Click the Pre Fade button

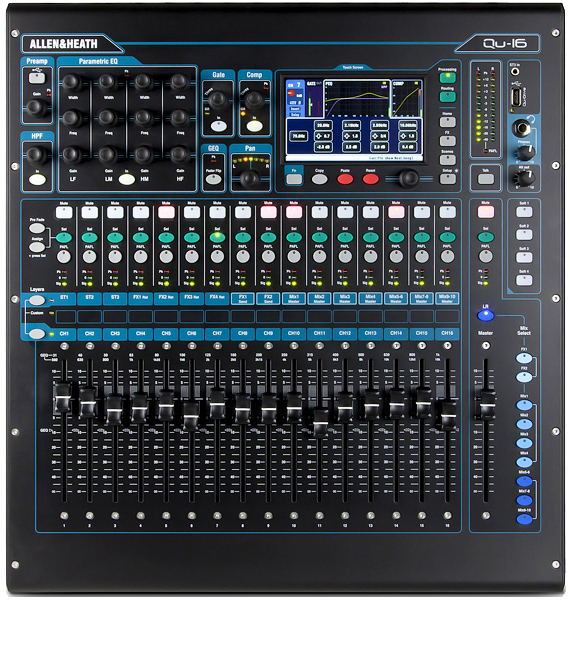37,228
